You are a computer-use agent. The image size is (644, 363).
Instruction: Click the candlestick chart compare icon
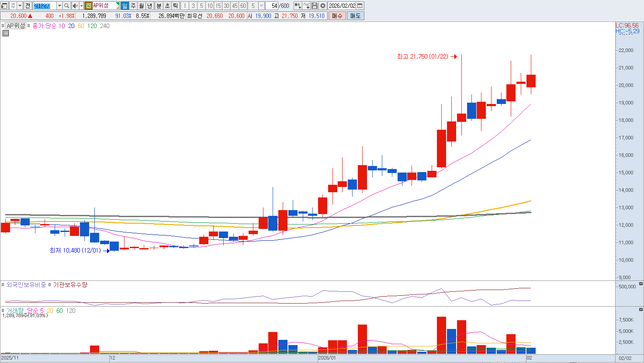coord(298,6)
